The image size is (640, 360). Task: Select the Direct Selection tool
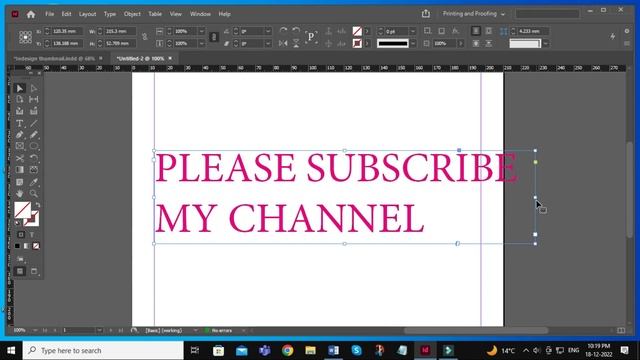click(34, 88)
